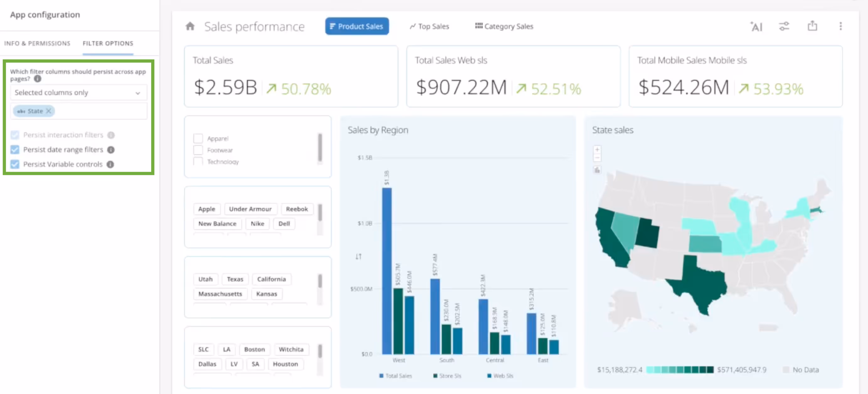Click the sort icon on Sales by Region chart
Screen dimensions: 868x394
(x=358, y=256)
